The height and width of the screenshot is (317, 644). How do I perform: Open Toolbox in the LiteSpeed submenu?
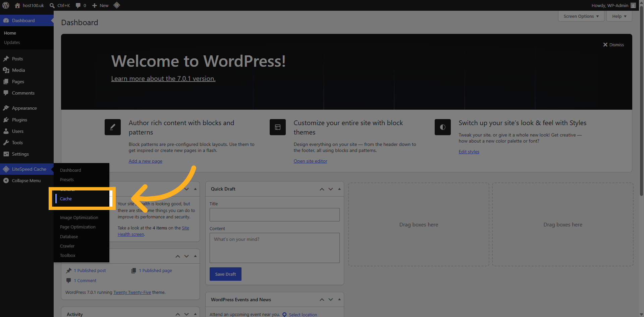coord(68,255)
